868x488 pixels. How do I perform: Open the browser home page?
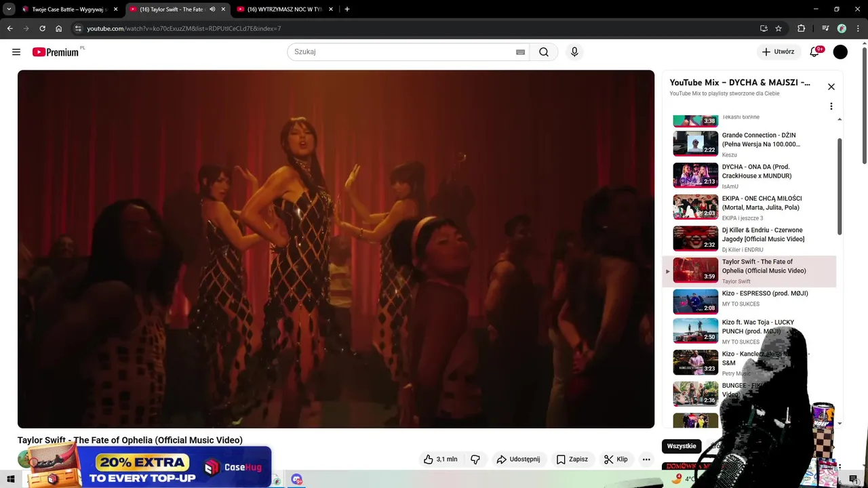tap(58, 28)
